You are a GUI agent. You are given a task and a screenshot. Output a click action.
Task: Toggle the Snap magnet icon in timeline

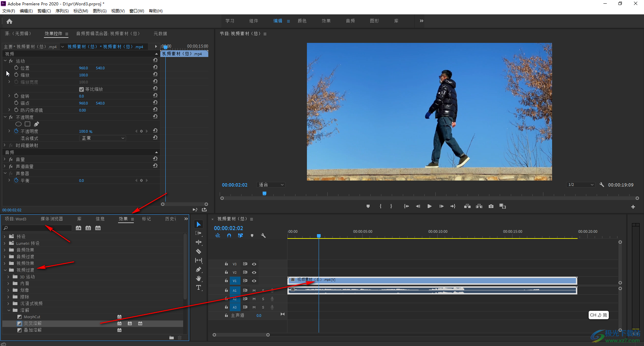coord(229,236)
